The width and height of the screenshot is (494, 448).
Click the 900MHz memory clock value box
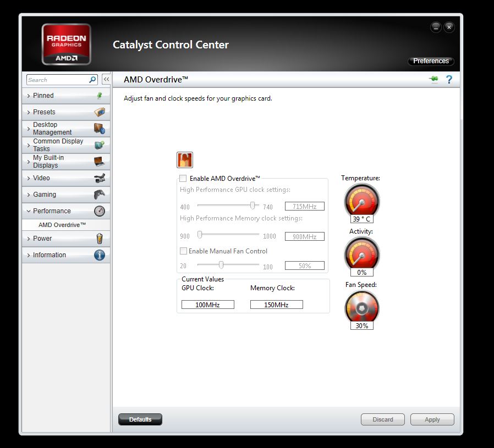[305, 236]
